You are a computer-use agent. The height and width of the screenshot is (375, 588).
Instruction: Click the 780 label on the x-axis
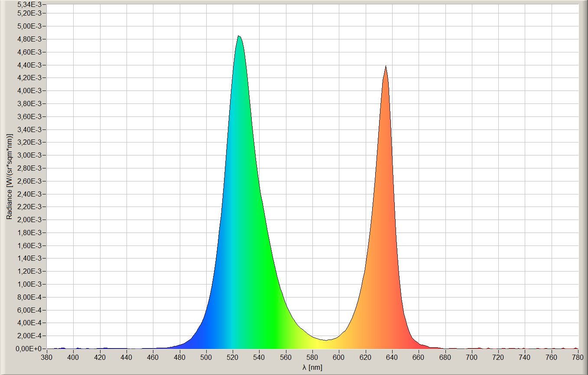coord(578,357)
